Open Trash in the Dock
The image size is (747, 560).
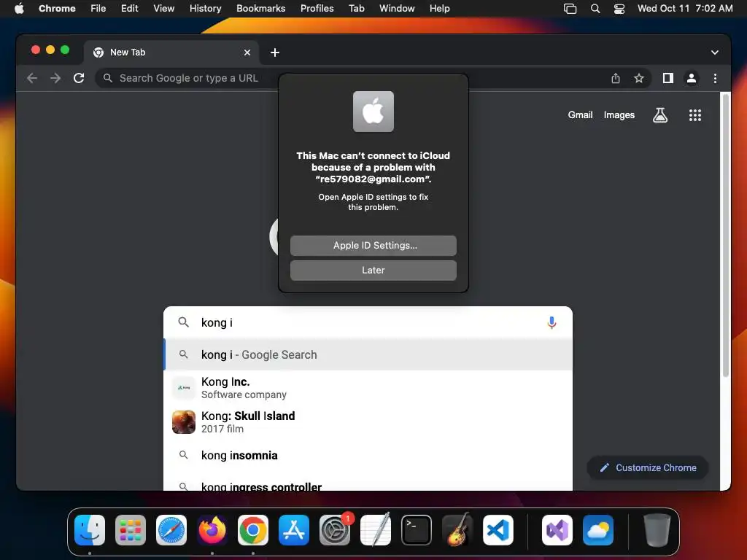tap(657, 530)
